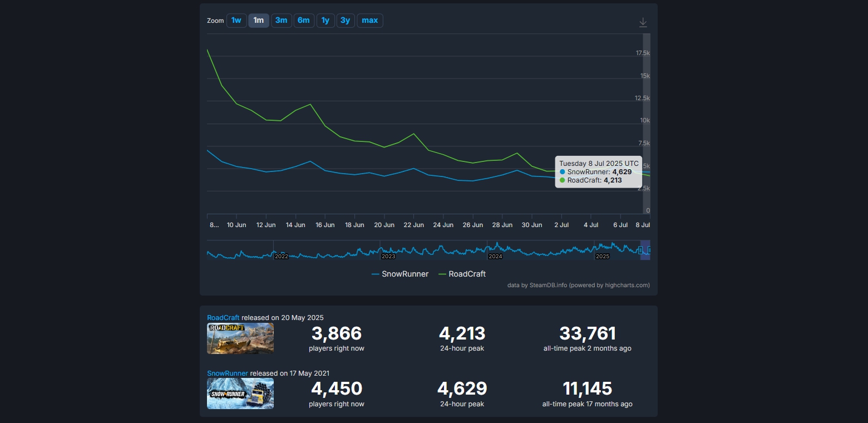
Task: Click the 2 Jul x-axis label
Action: [561, 225]
